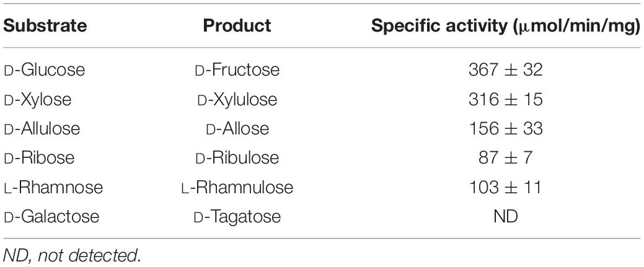644x267 pixels.
Task: Click the ND value for D-Galactose
Action: pos(506,216)
